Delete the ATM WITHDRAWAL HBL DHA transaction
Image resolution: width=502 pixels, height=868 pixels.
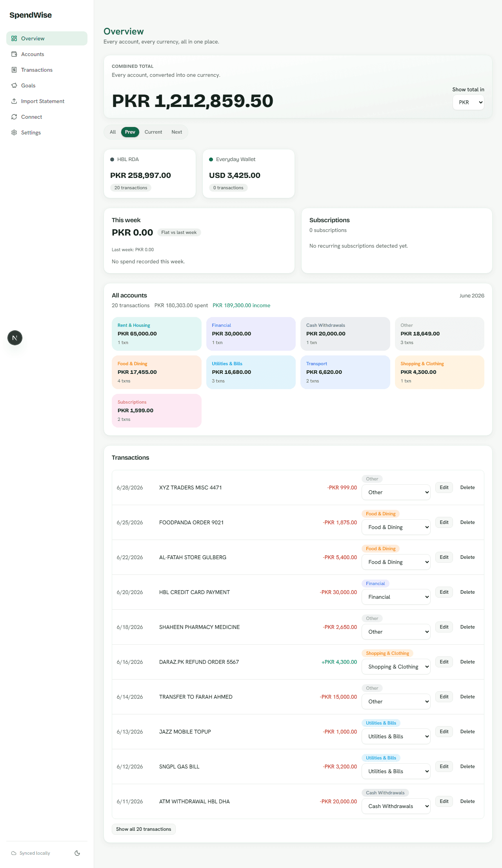[467, 801]
